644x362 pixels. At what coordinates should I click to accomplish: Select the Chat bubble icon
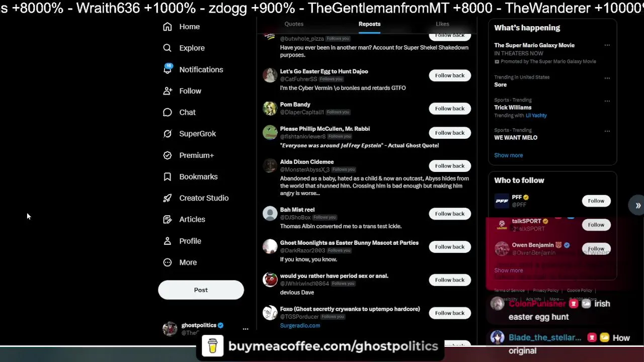click(x=168, y=112)
